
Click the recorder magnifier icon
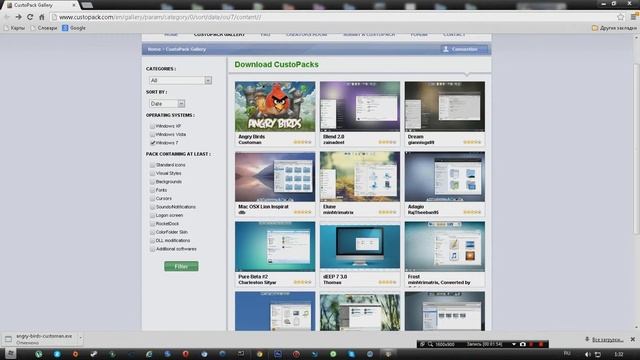click(x=430, y=344)
